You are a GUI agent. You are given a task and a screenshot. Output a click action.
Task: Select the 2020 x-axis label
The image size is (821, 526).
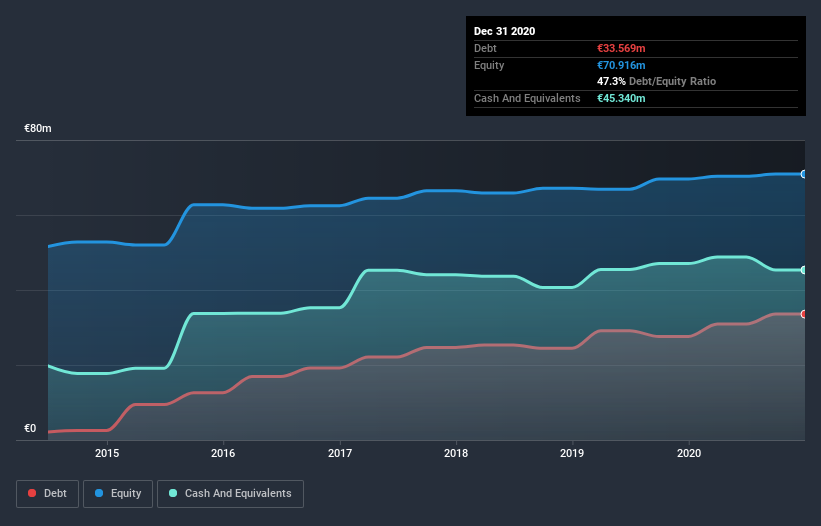(x=689, y=453)
